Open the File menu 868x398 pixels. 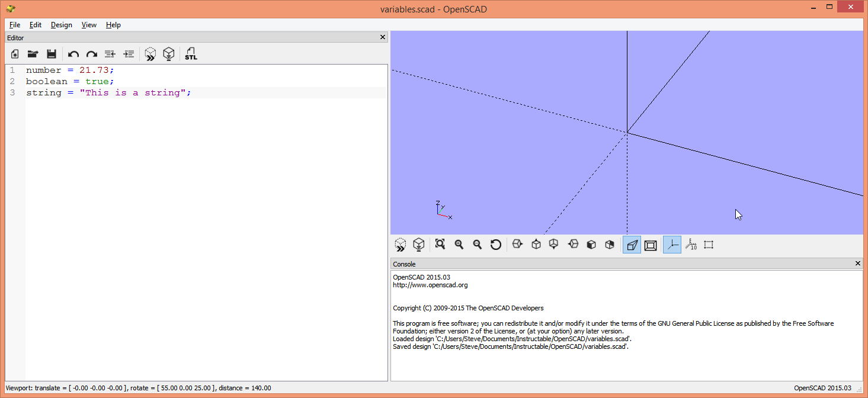tap(14, 25)
